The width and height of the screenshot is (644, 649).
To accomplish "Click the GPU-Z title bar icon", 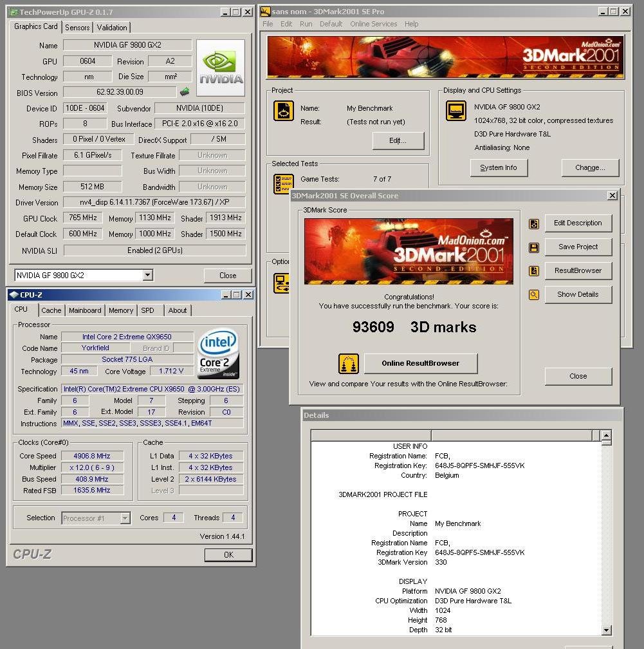I will (x=14, y=12).
